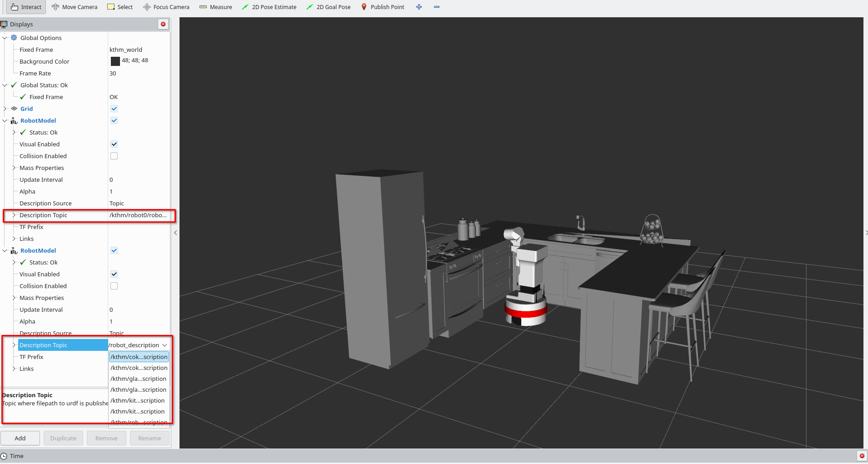This screenshot has width=868, height=464.
Task: Click the Duplicate button
Action: click(x=63, y=438)
